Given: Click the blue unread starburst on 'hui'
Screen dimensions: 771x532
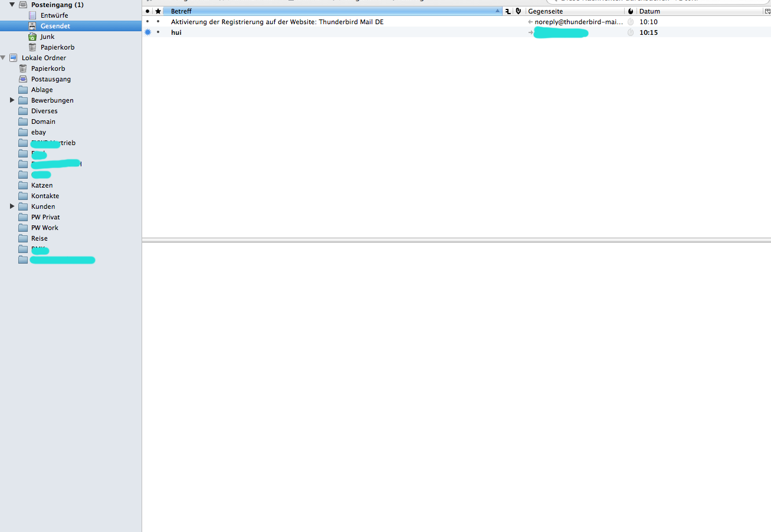Looking at the screenshot, I should [147, 32].
